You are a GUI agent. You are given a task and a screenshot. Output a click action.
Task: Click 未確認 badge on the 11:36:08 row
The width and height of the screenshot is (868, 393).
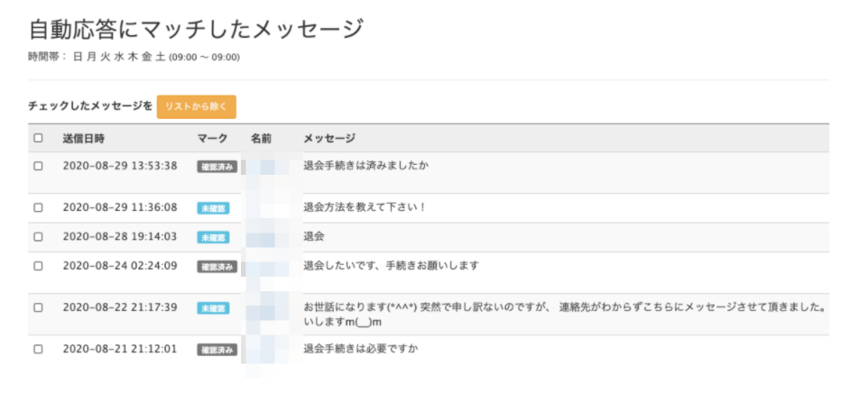pyautogui.click(x=213, y=208)
